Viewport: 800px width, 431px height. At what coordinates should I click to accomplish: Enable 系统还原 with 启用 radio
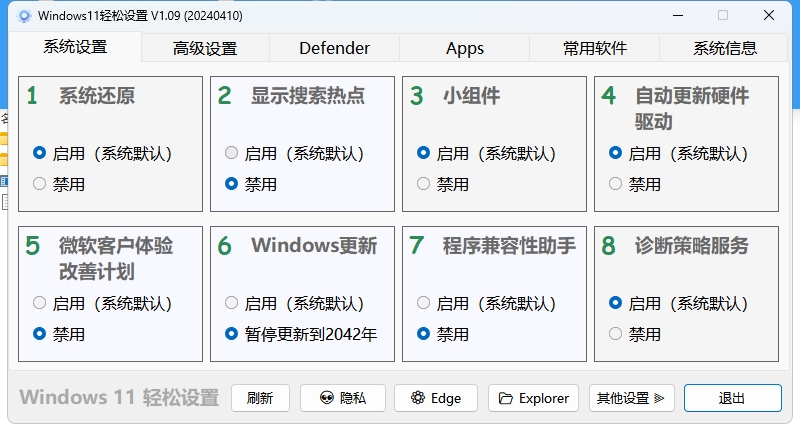click(x=102, y=153)
